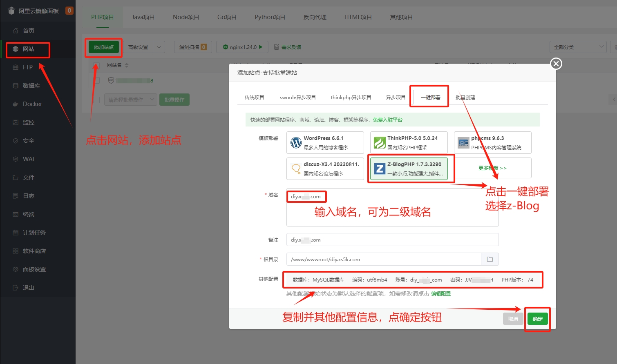
Task: Click the green 确定 confirm button
Action: [537, 319]
